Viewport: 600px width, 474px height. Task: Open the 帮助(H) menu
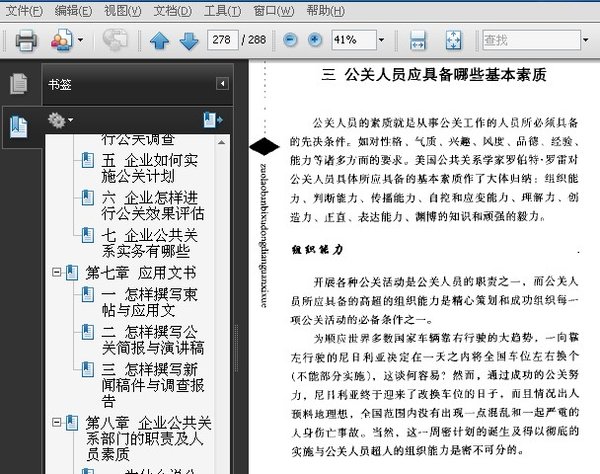point(325,11)
